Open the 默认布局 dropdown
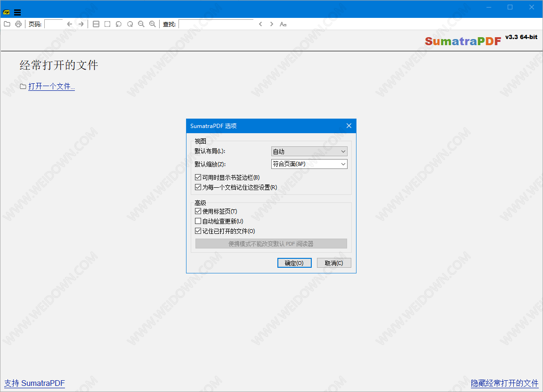 (309, 151)
